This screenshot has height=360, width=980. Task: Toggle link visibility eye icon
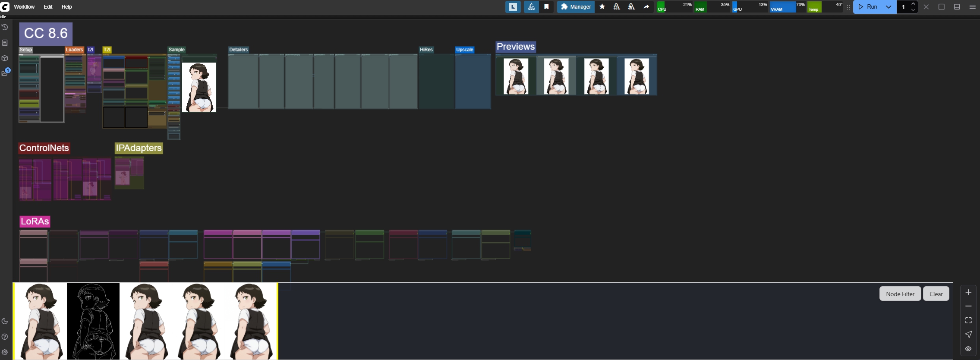[x=968, y=349]
